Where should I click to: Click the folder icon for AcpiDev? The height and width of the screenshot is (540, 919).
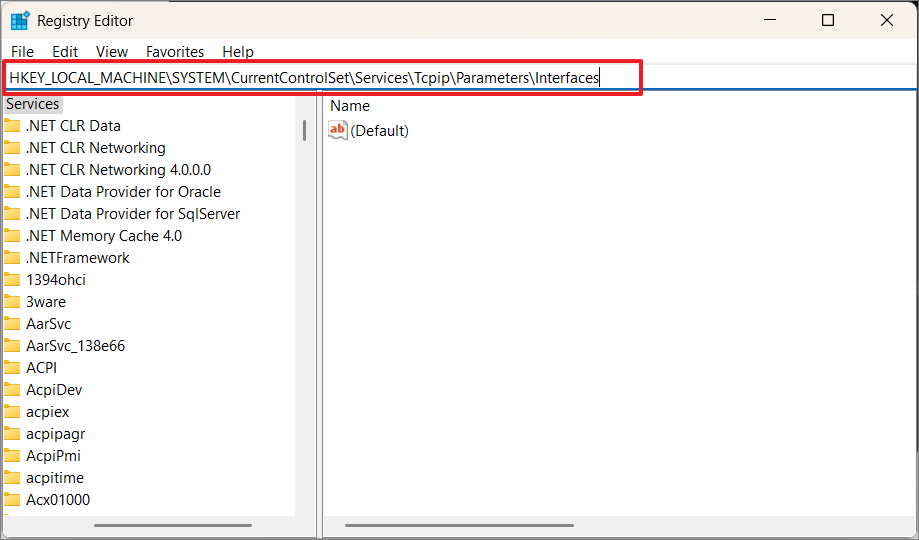coord(12,390)
